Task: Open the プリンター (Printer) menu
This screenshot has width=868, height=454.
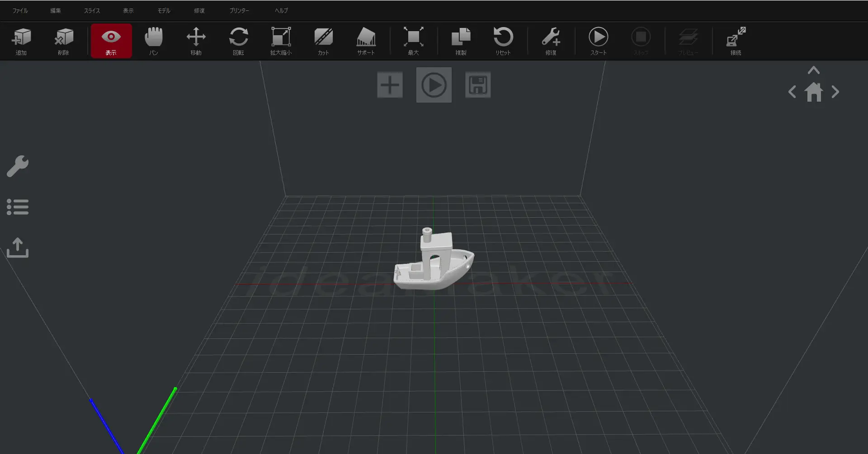Action: coord(239,10)
